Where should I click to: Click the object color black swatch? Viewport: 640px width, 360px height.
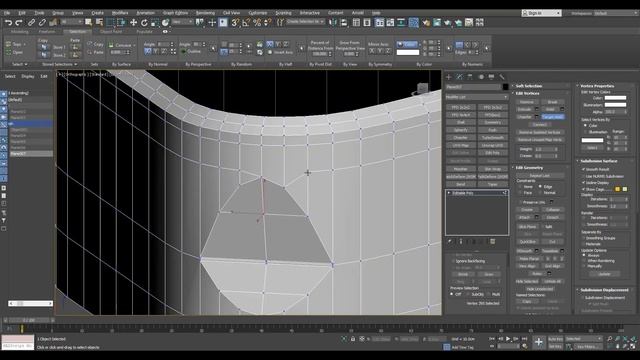pos(505,87)
